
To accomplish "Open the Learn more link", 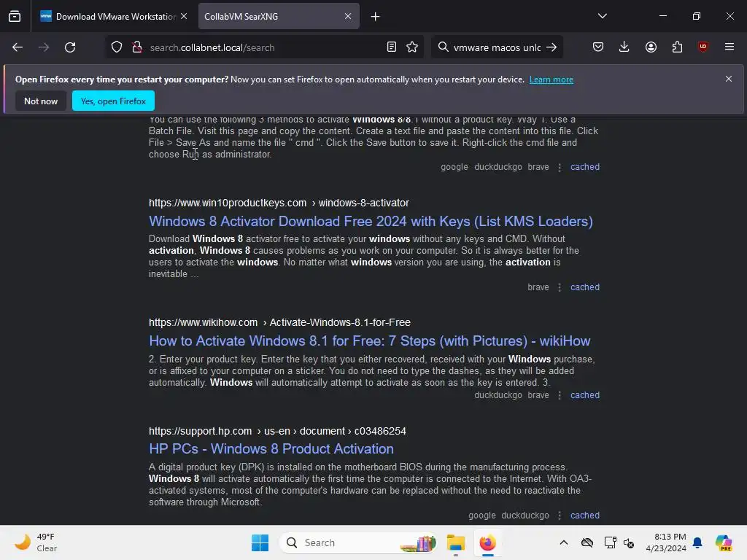I will (551, 79).
